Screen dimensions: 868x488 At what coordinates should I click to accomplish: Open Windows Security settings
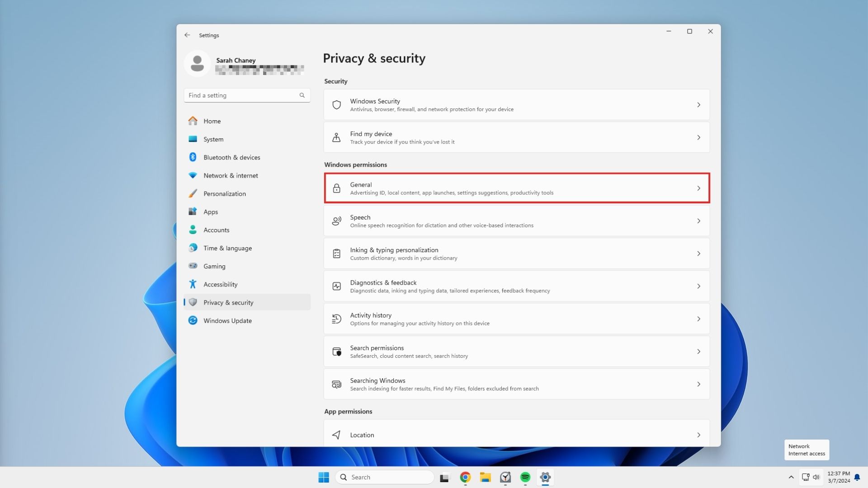(517, 105)
